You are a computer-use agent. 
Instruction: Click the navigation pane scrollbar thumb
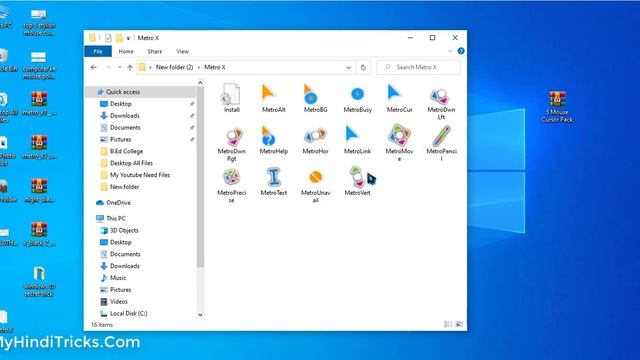[x=200, y=177]
